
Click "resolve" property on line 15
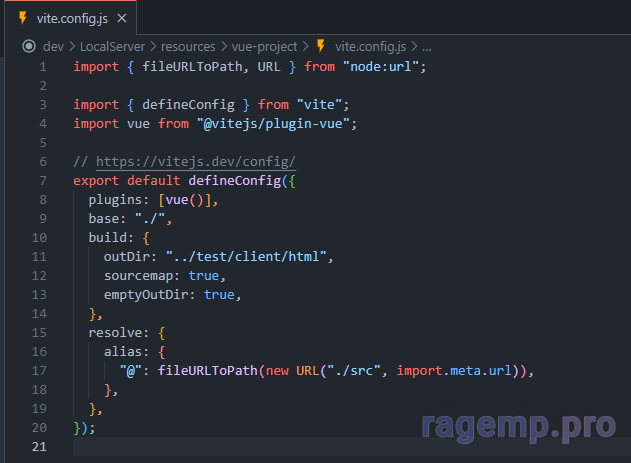(x=115, y=333)
